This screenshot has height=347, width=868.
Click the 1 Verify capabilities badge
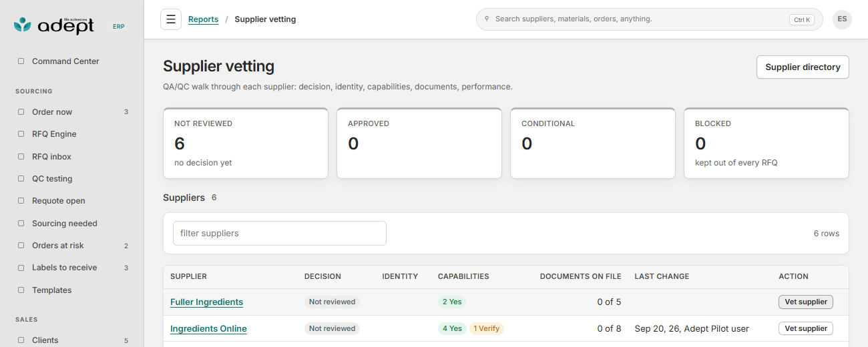tap(487, 328)
